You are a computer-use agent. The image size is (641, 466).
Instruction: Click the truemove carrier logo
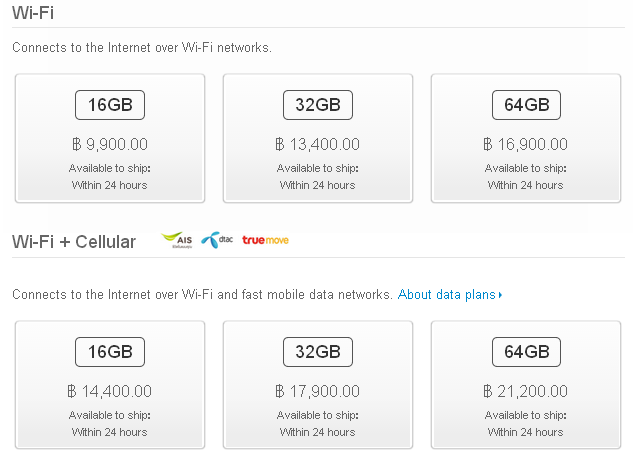tap(265, 240)
